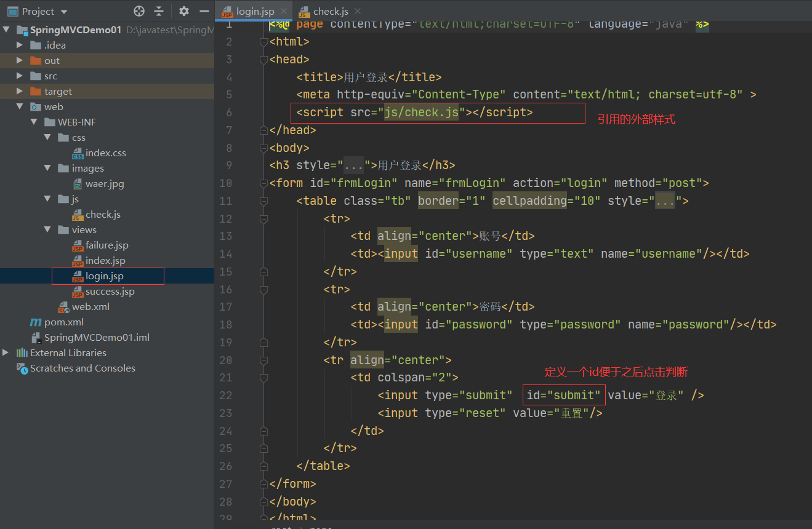Viewport: 812px width, 529px height.
Task: Fold the <table> block at line 11
Action: 264,201
